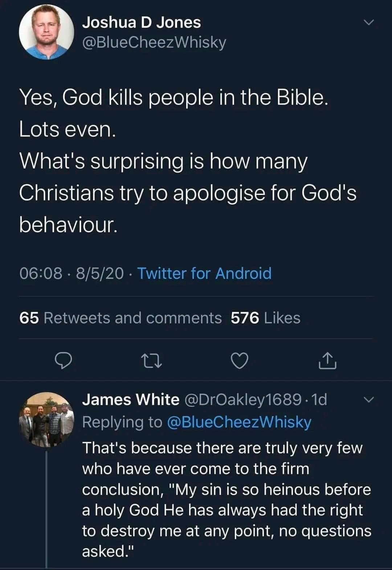Click the @BlueCheezWhisky mention in the reply
The image size is (392, 570).
point(239,422)
